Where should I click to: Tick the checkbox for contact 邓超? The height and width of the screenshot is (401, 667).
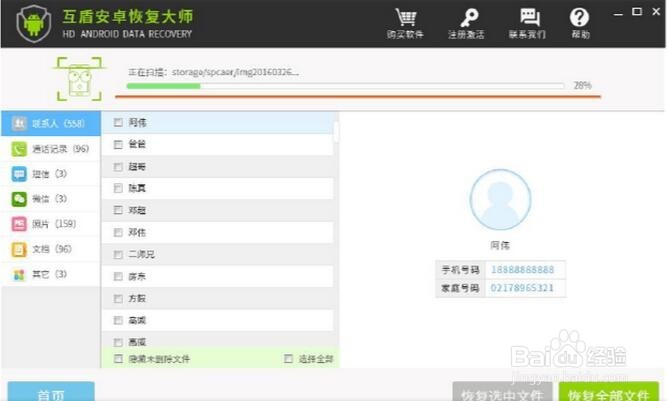(x=118, y=210)
